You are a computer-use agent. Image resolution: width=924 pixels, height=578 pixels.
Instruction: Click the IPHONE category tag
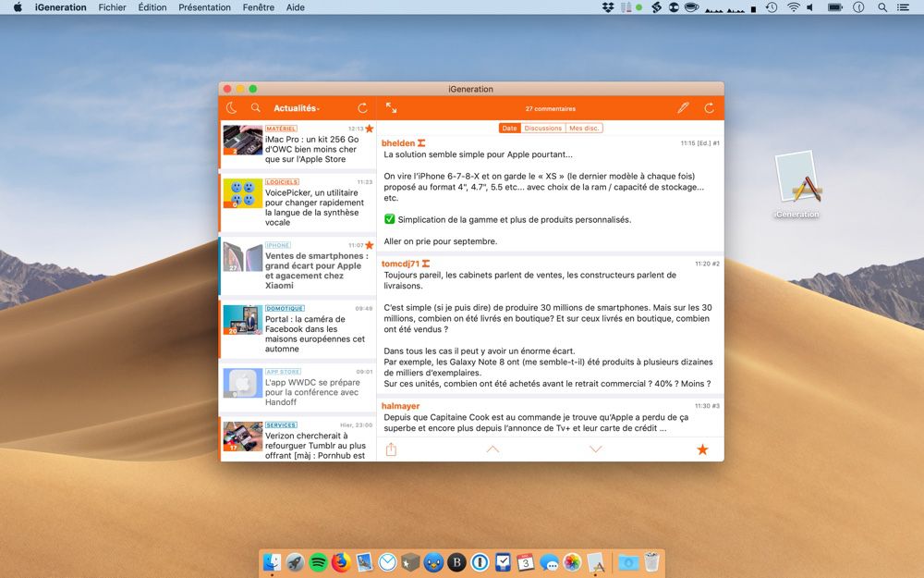point(277,245)
